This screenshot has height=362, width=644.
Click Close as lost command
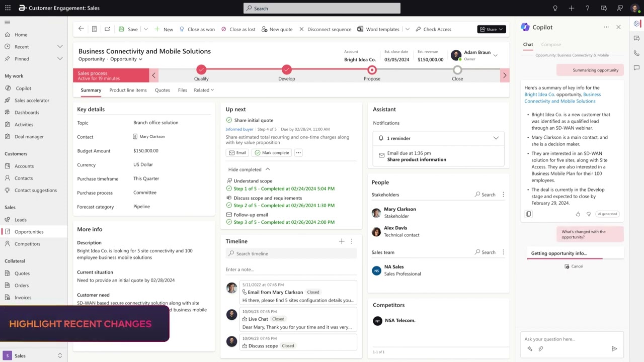point(238,29)
